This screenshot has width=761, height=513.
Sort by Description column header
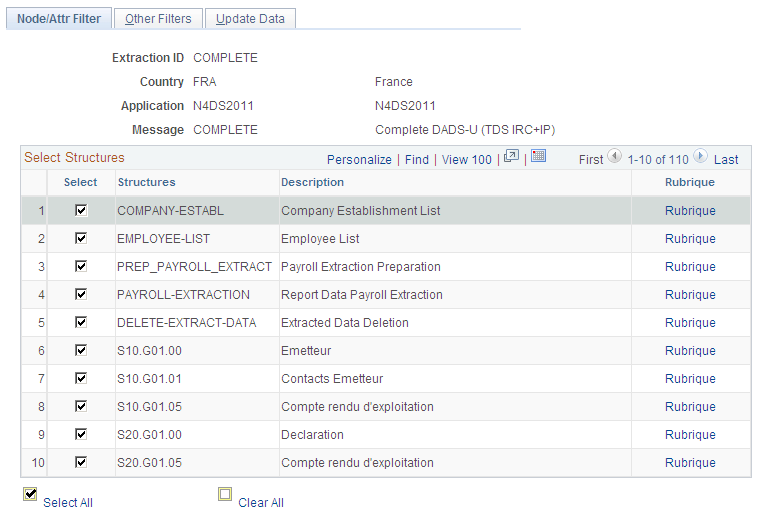click(313, 182)
